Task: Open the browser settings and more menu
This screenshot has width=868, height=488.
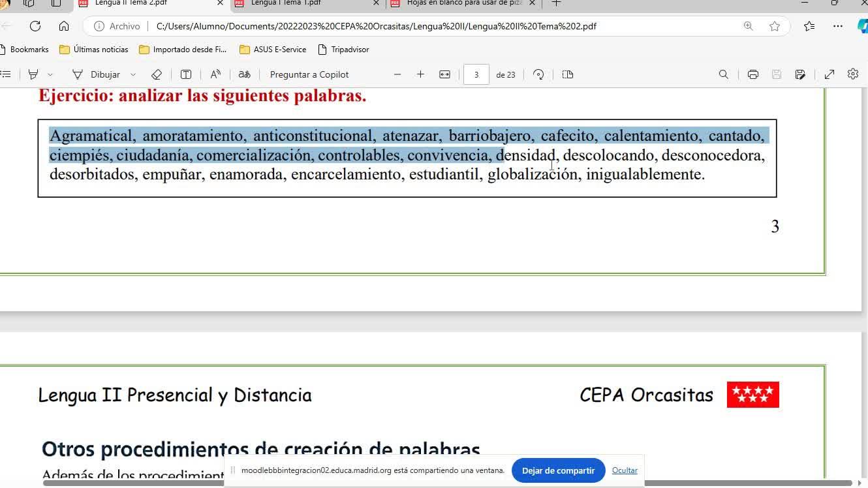Action: coord(838,26)
